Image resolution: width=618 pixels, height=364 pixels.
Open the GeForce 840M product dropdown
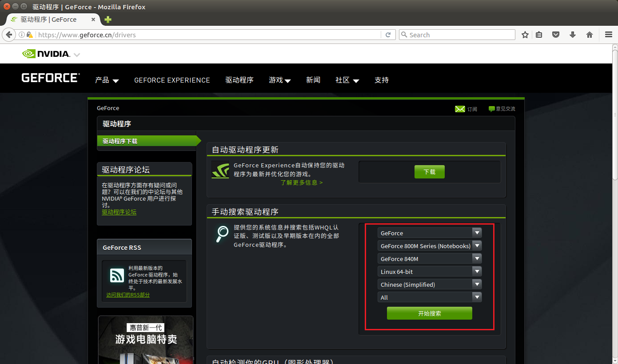(429, 258)
